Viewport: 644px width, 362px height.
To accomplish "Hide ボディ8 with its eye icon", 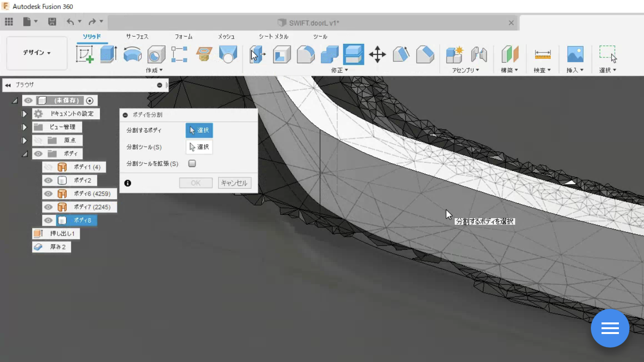I will (x=48, y=221).
